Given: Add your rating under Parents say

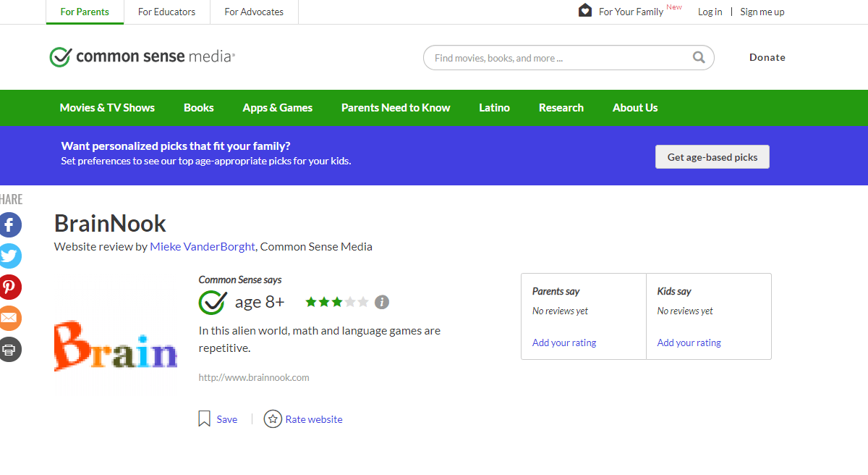Looking at the screenshot, I should (564, 342).
